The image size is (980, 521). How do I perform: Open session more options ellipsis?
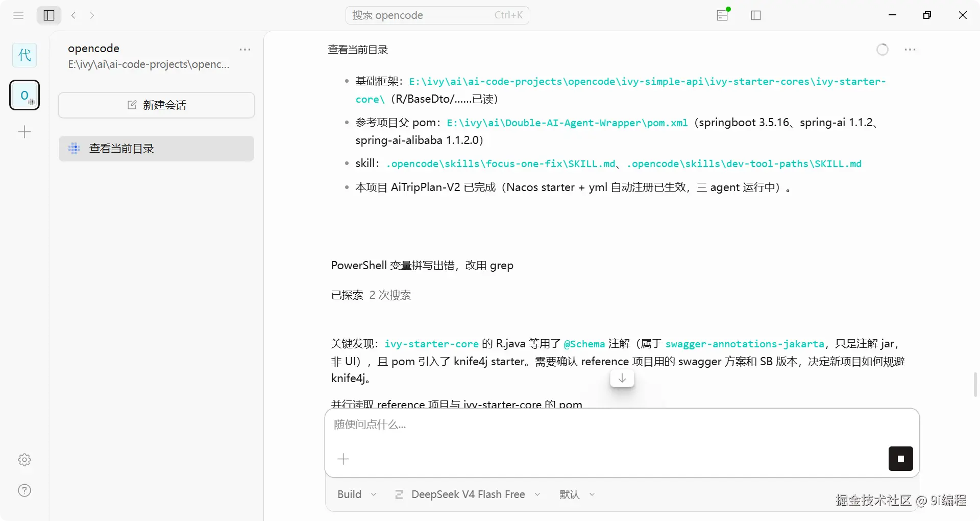[x=910, y=50]
